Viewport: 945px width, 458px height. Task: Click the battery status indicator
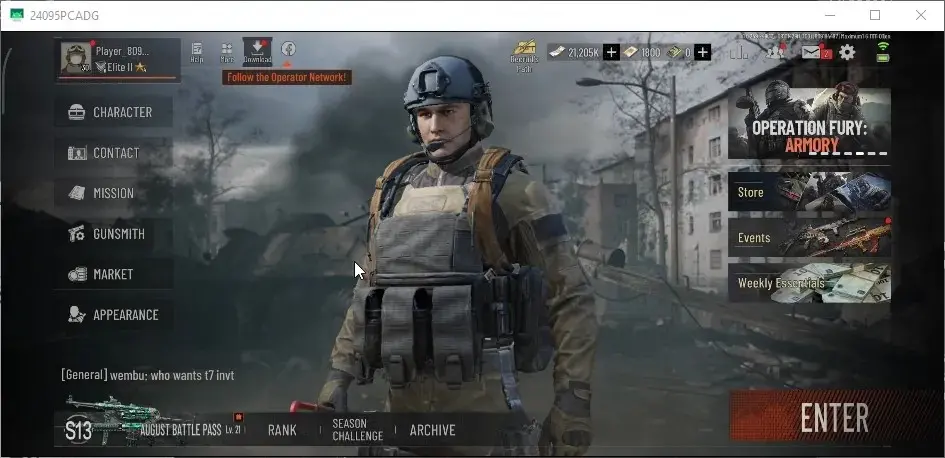click(x=883, y=58)
